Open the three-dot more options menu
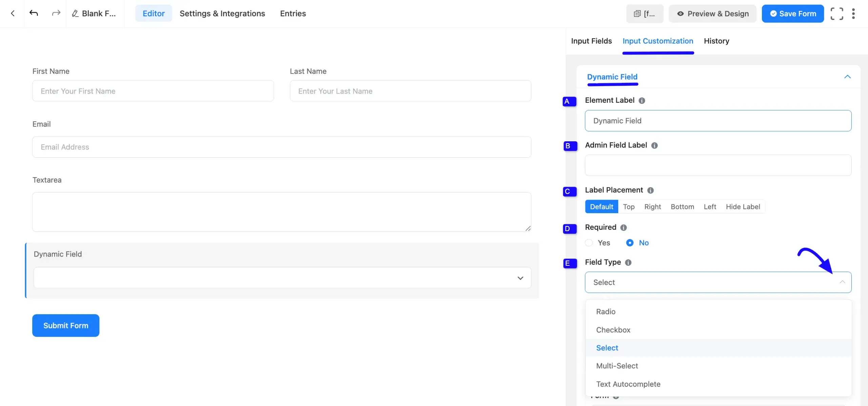The image size is (868, 406). pyautogui.click(x=853, y=14)
